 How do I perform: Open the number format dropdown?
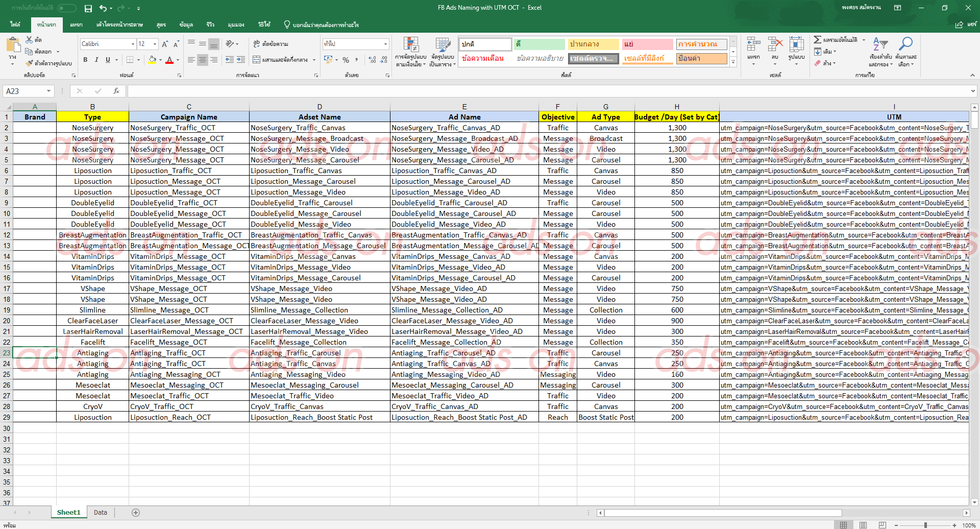pyautogui.click(x=386, y=44)
